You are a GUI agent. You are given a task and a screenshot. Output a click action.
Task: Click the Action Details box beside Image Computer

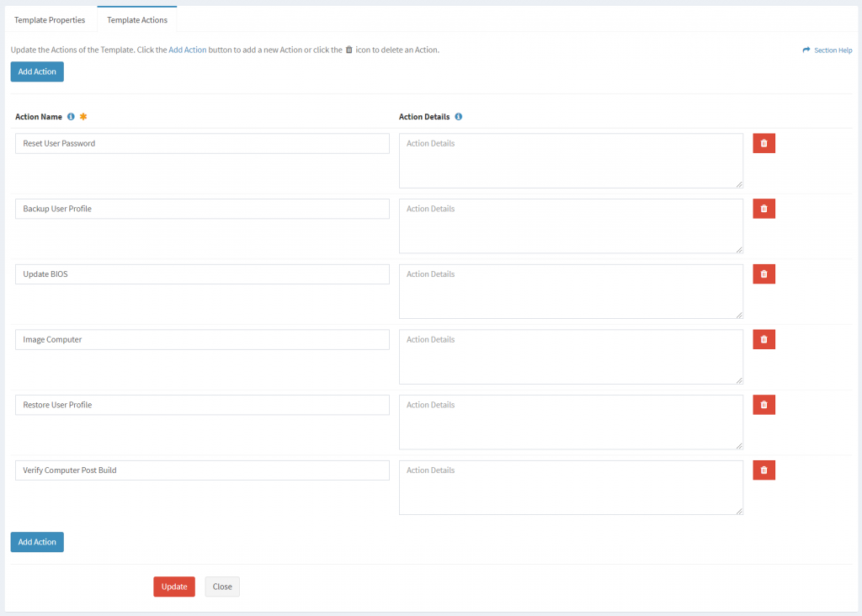[570, 357]
